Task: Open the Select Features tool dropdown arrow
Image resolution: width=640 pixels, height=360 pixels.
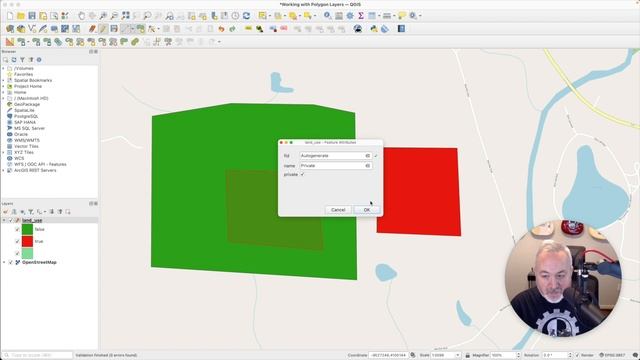Action: pos(270,16)
